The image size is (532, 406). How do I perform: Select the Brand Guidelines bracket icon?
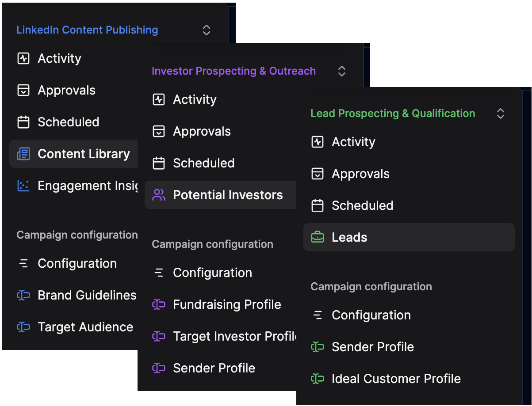click(23, 295)
